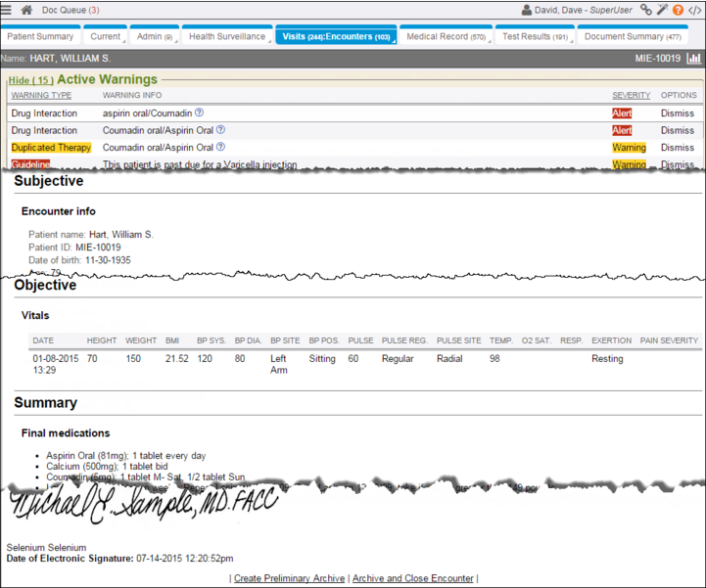The width and height of the screenshot is (706, 588).
Task: Open the magic wand tool icon
Action: coord(662,10)
